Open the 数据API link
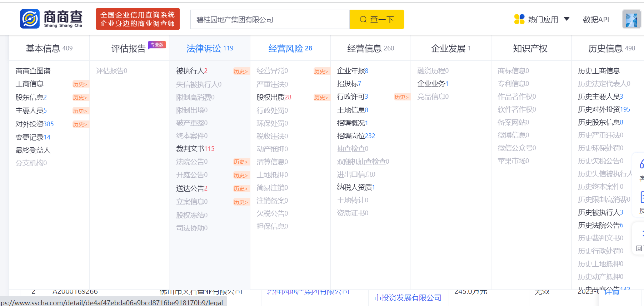 click(596, 20)
